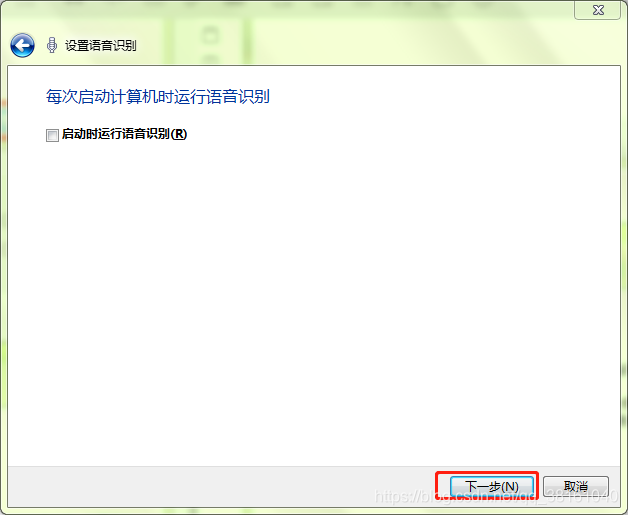The width and height of the screenshot is (628, 515).
Task: Click the speech microphone glyph in header
Action: [52, 45]
